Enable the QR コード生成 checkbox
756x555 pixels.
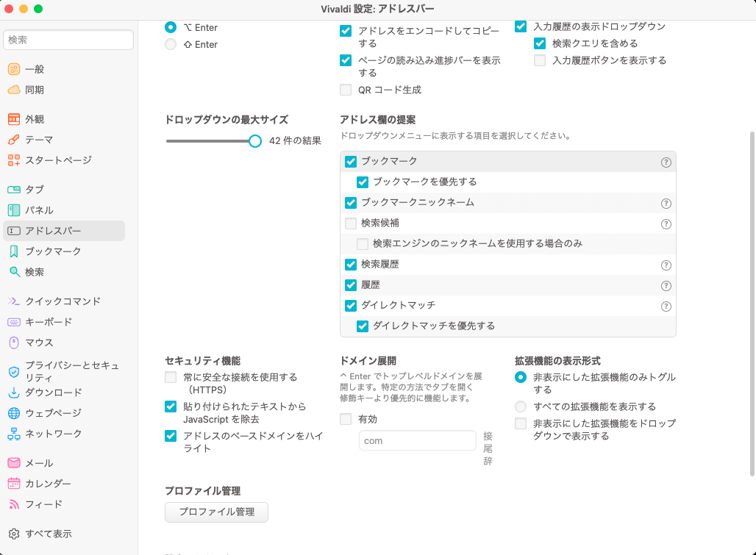pyautogui.click(x=346, y=90)
